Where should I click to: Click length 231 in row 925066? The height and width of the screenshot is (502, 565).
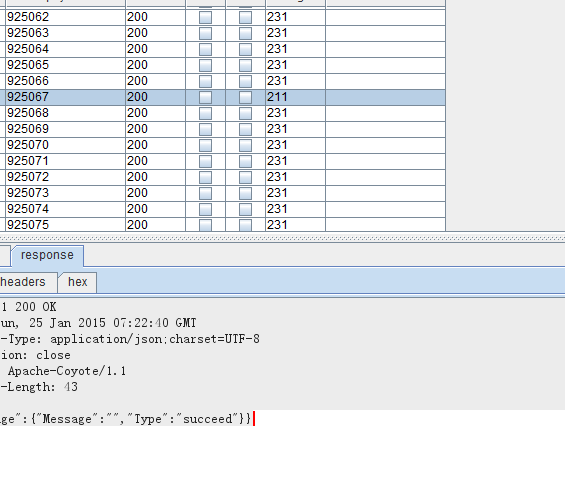[277, 81]
